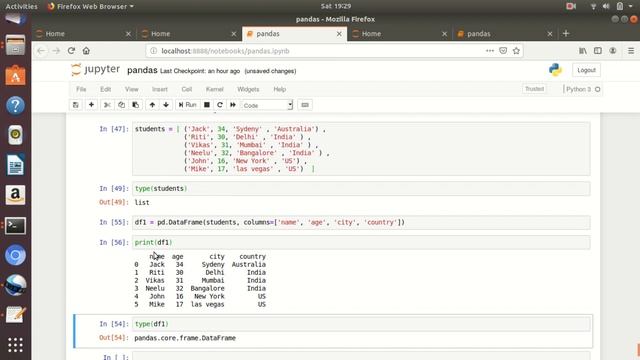Open the Help menu
Screen dimensions: 640x360
pyautogui.click(x=280, y=89)
